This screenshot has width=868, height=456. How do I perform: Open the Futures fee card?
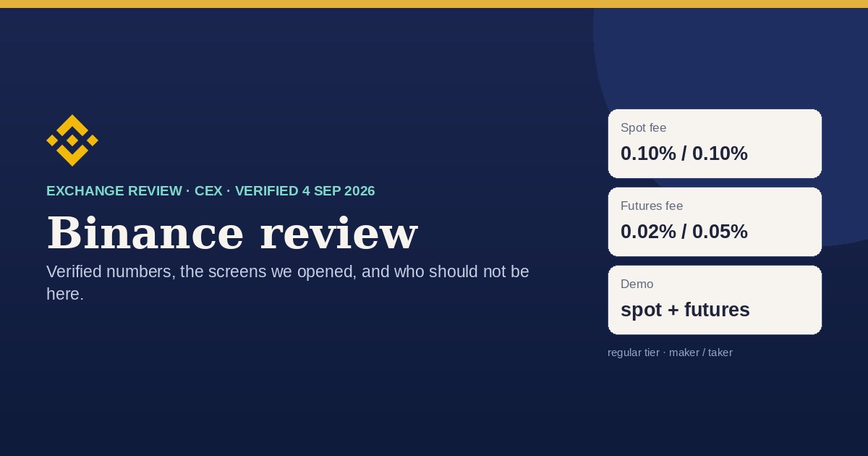point(715,221)
